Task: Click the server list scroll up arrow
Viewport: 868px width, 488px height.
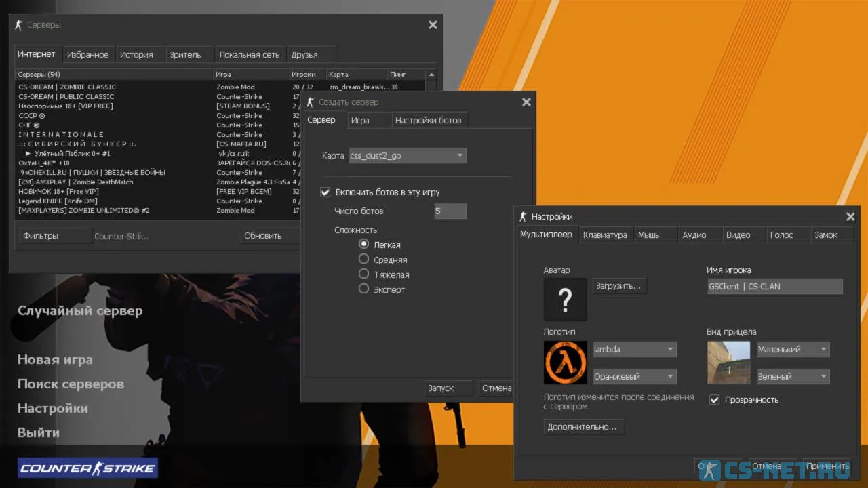Action: pos(431,75)
